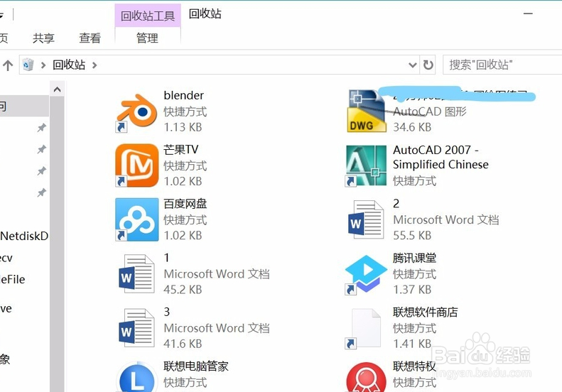The image size is (562, 392).
Task: Click the 1.41 KB size text
Action: tap(412, 343)
